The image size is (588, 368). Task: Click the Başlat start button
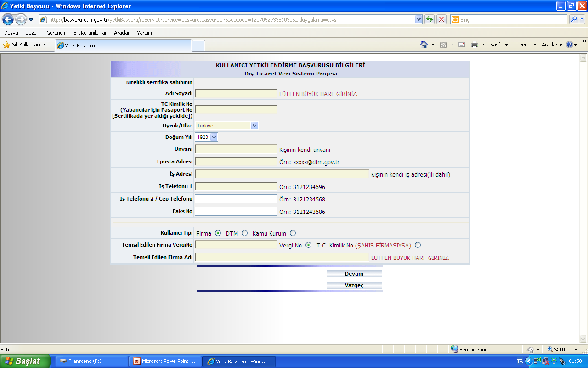coord(25,361)
